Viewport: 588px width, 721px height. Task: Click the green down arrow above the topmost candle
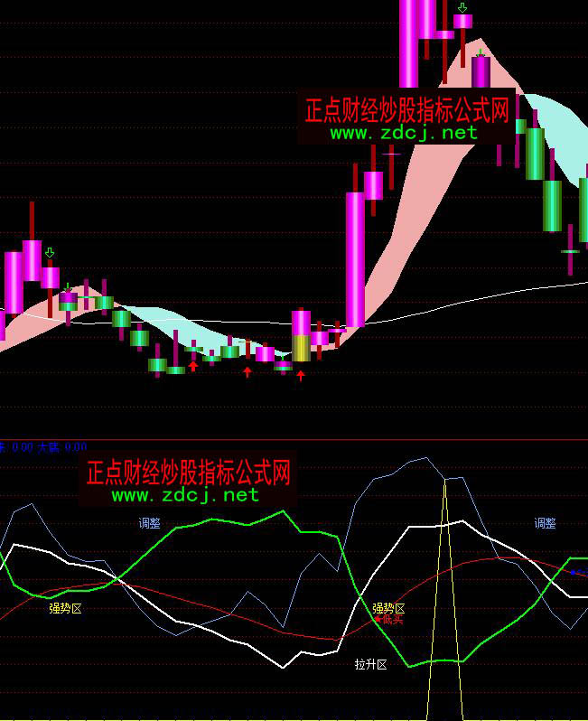[x=462, y=8]
